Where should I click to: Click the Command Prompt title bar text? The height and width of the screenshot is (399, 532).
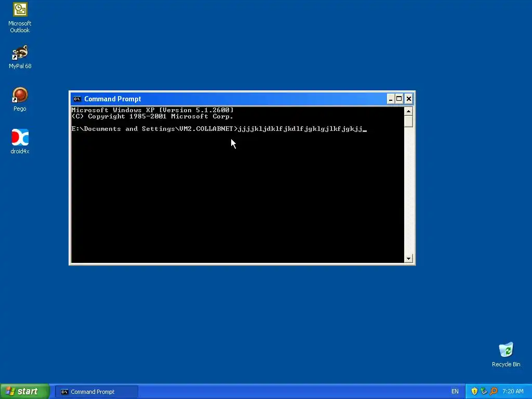[112, 99]
